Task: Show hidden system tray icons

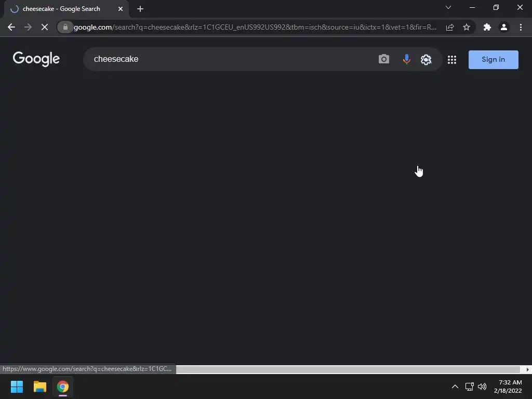Action: pyautogui.click(x=455, y=387)
